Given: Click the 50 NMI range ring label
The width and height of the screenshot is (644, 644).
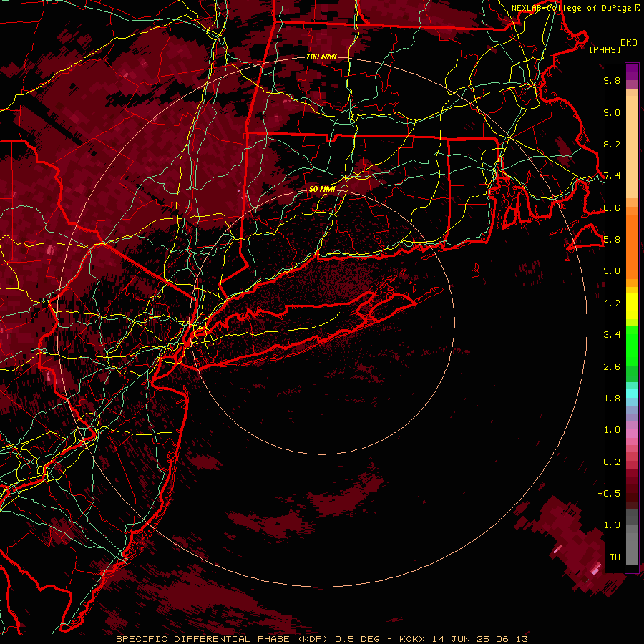Looking at the screenshot, I should (x=322, y=189).
